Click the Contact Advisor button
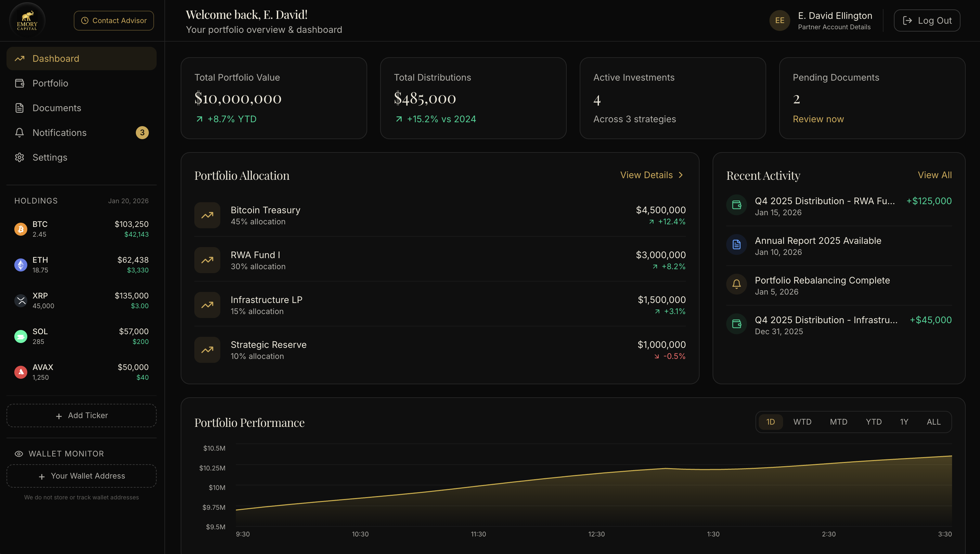980x554 pixels. pyautogui.click(x=113, y=20)
